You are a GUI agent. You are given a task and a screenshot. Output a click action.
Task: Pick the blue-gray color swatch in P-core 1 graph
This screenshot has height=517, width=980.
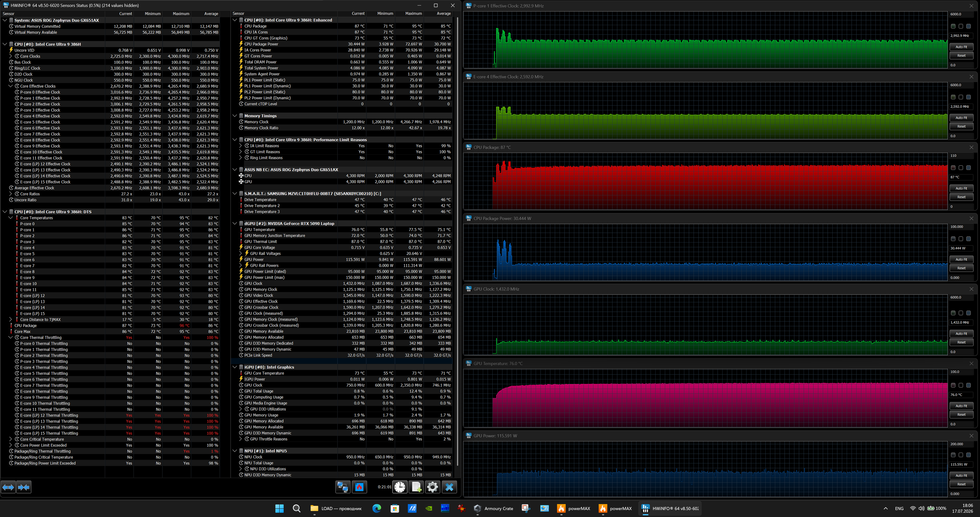[x=968, y=26]
